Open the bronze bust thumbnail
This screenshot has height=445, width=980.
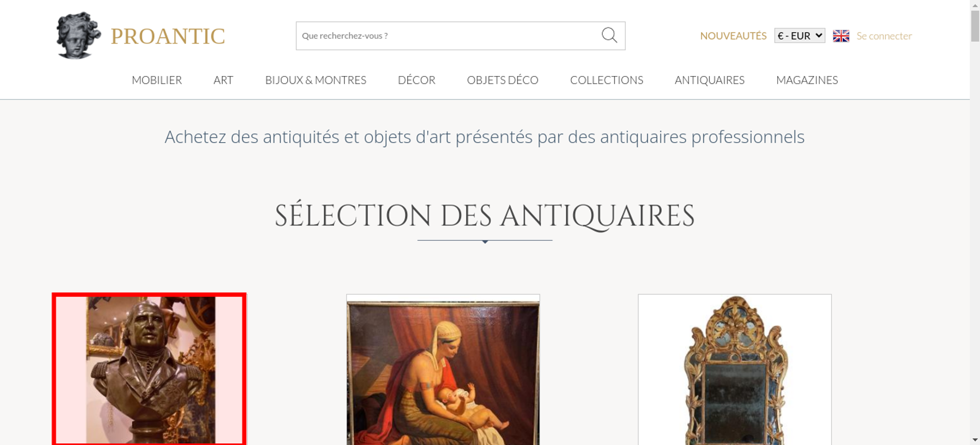tap(149, 370)
